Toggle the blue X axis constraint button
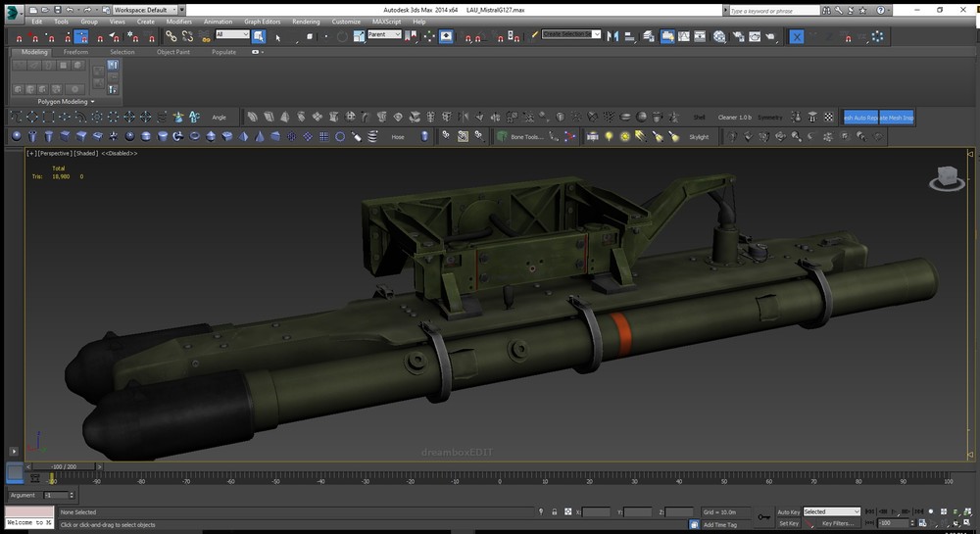 [797, 36]
